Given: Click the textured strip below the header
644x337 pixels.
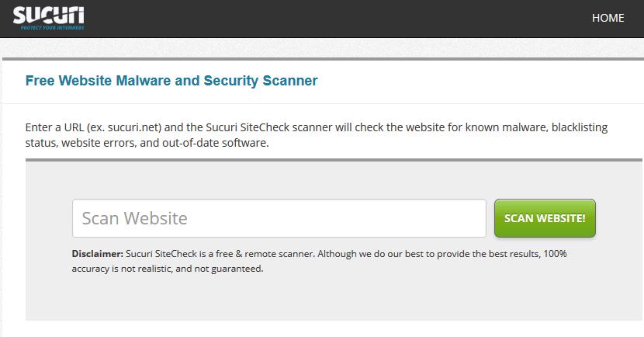Looking at the screenshot, I should coord(322,47).
